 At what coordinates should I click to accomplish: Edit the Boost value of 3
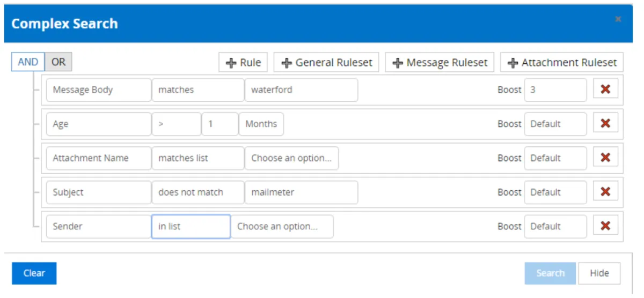(555, 90)
